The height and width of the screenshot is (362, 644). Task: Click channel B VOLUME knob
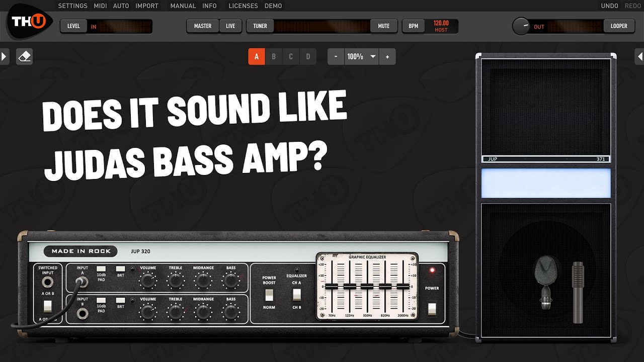pyautogui.click(x=147, y=312)
